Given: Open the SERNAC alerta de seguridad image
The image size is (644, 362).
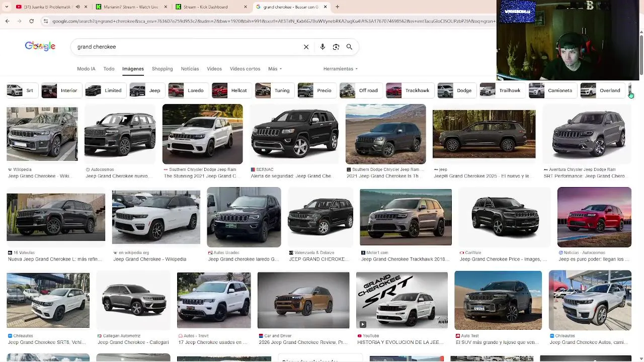Looking at the screenshot, I should tap(295, 134).
